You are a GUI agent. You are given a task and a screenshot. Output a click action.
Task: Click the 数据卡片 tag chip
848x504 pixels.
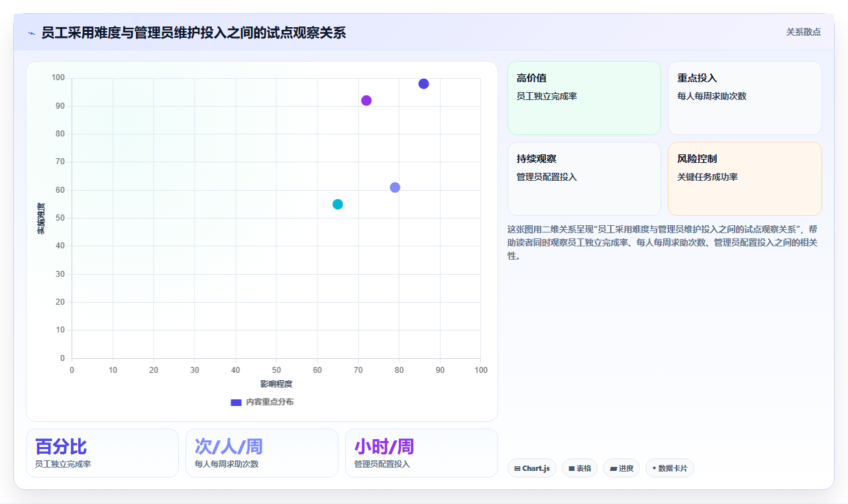[x=670, y=468]
